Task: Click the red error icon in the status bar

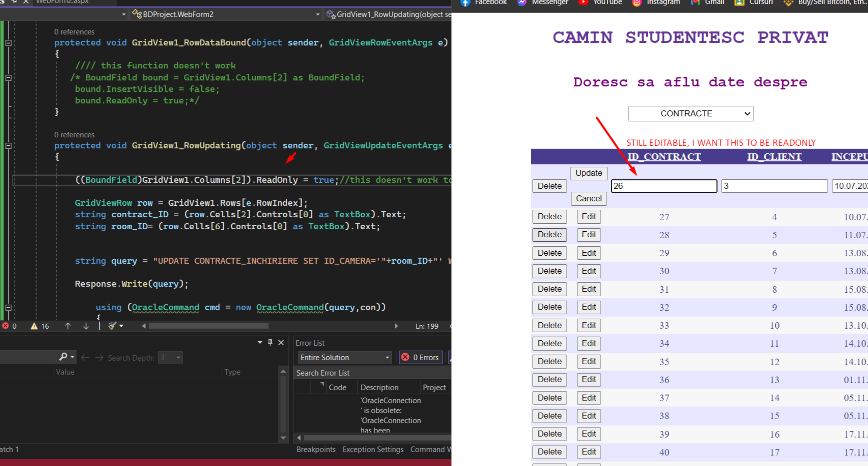Action: (x=5, y=326)
